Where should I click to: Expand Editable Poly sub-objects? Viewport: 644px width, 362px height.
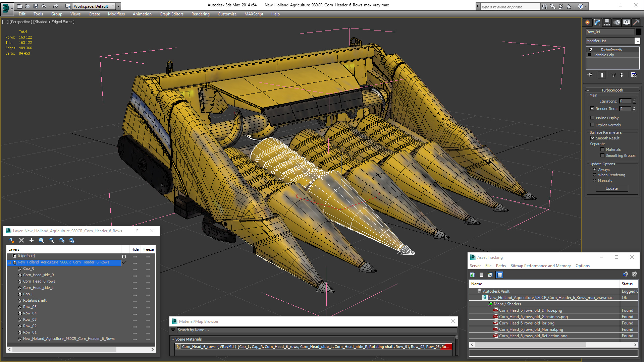[590, 55]
